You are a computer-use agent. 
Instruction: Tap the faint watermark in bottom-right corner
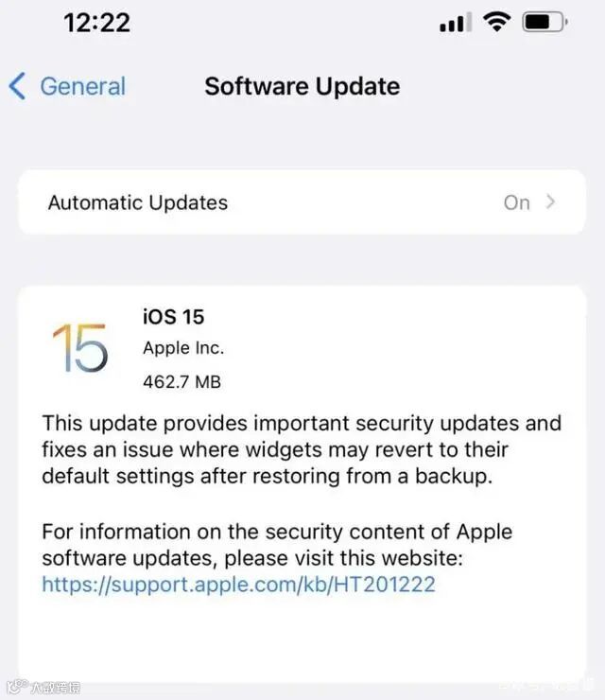pyautogui.click(x=547, y=684)
